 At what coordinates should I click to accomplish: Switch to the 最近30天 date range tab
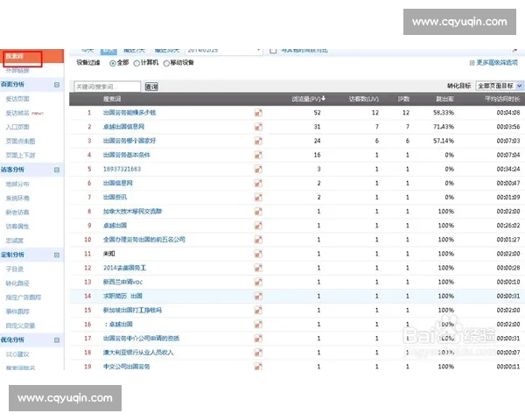[x=166, y=50]
